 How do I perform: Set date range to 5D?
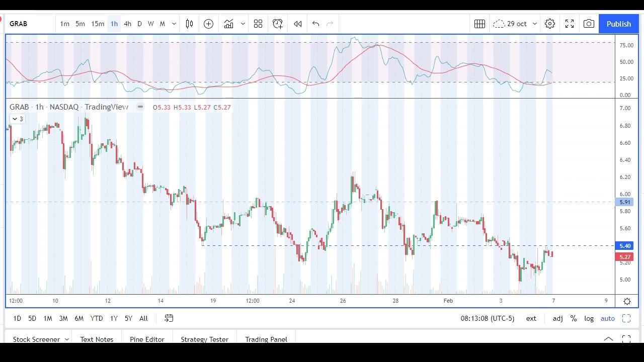32,318
